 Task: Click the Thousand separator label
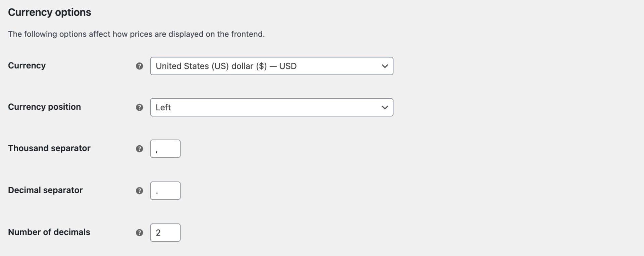[49, 148]
